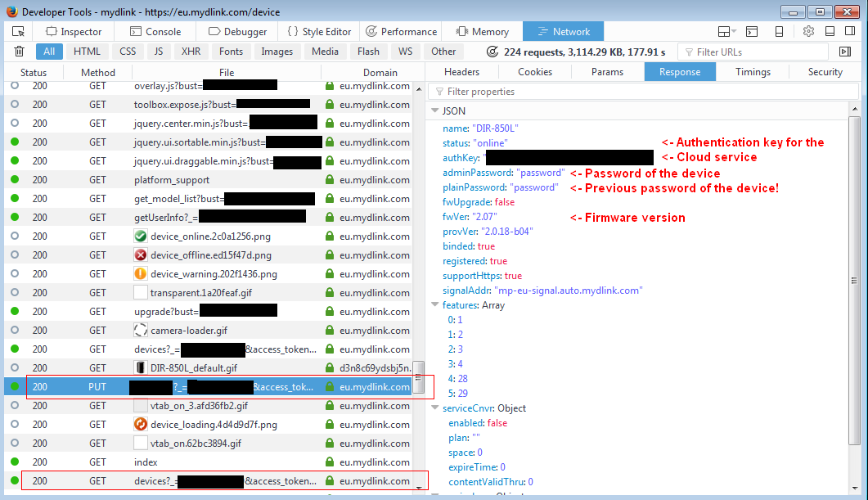This screenshot has width=868, height=500.
Task: Toggle the XHR request filter
Action: 191,52
